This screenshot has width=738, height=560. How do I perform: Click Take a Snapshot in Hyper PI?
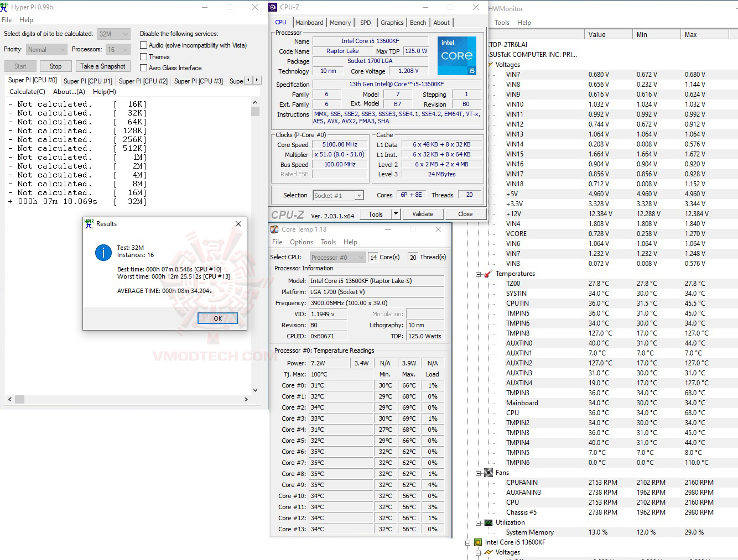[103, 66]
